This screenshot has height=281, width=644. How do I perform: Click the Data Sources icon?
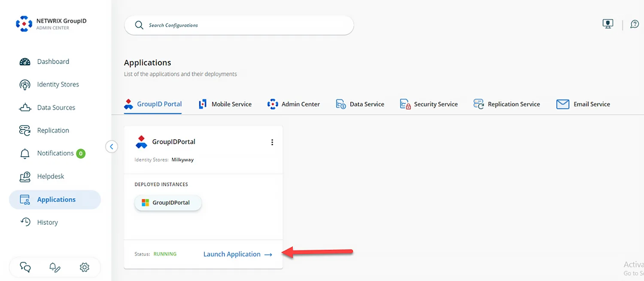25,108
